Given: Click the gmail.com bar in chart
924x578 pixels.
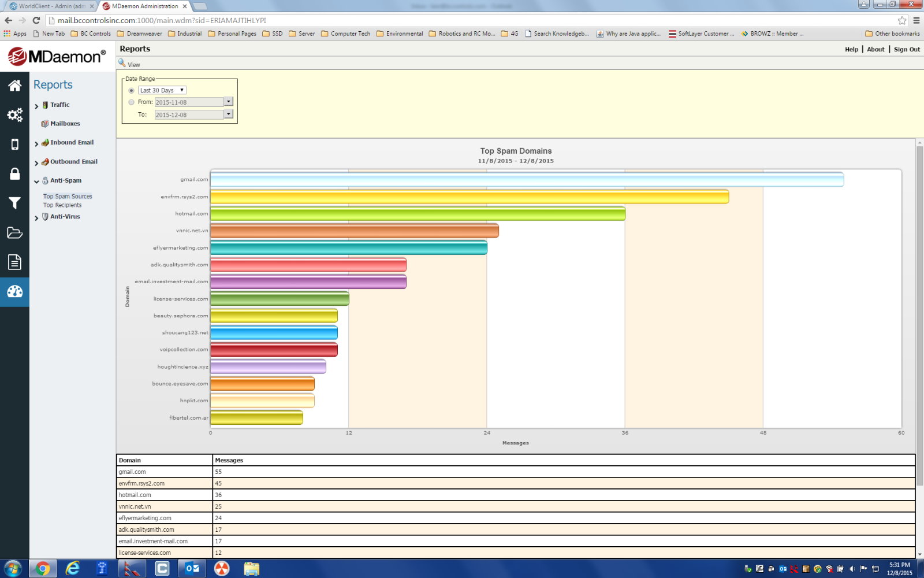Looking at the screenshot, I should click(526, 180).
